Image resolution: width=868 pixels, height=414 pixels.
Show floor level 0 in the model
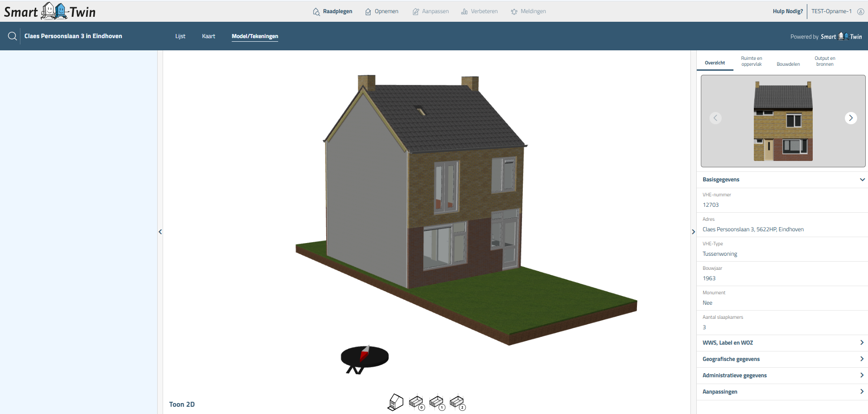(x=416, y=402)
